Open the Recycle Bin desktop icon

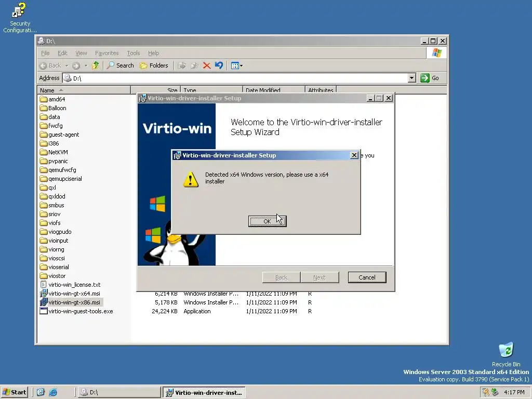tap(506, 354)
